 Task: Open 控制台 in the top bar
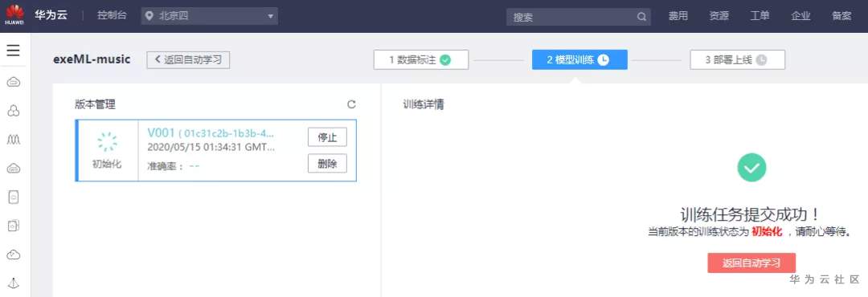point(112,15)
